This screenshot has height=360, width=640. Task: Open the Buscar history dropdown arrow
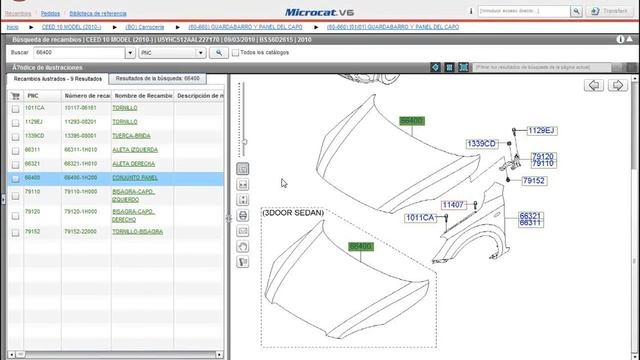(130, 53)
